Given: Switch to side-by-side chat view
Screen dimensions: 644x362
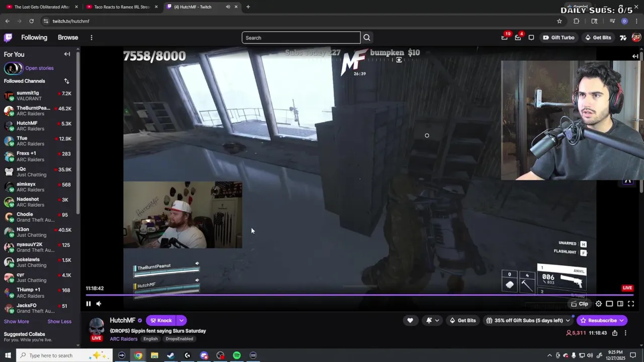Looking at the screenshot, I should tap(620, 304).
